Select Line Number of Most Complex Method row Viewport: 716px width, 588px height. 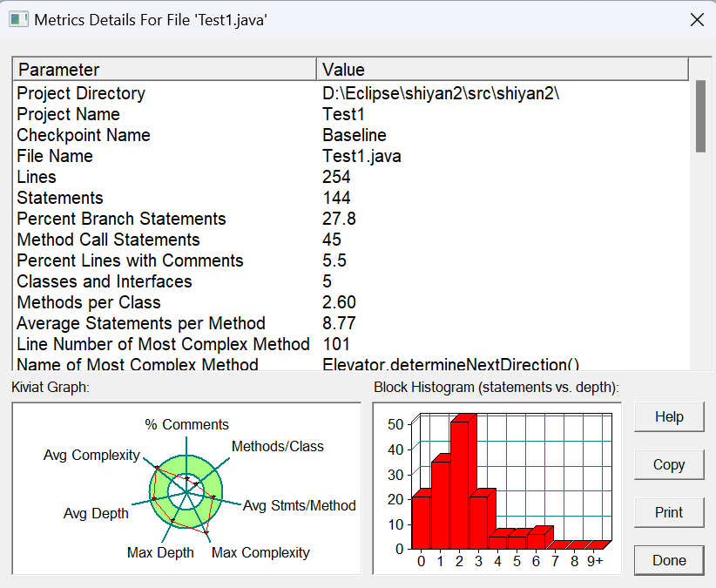351,344
